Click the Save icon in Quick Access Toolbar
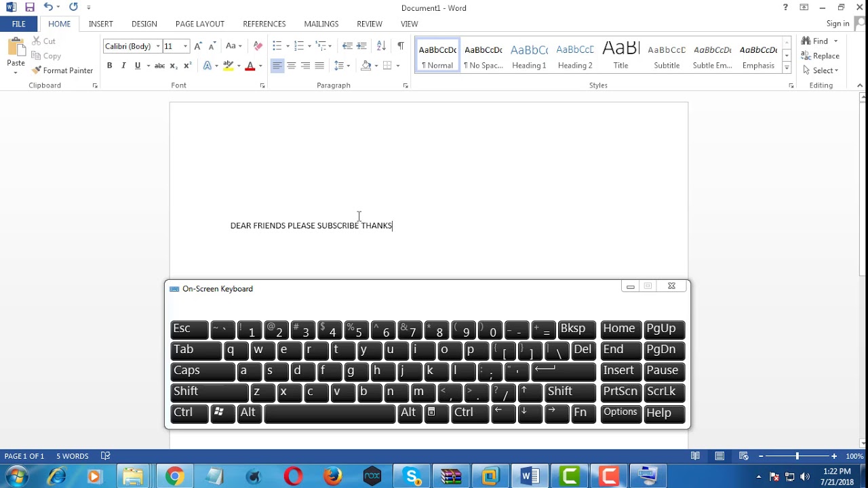The width and height of the screenshot is (868, 488). tap(30, 7)
